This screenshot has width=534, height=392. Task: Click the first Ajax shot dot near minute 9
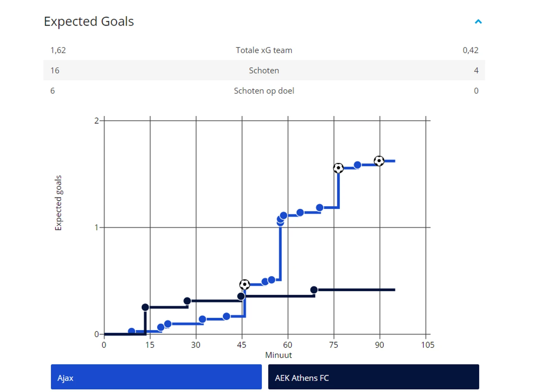tap(132, 331)
